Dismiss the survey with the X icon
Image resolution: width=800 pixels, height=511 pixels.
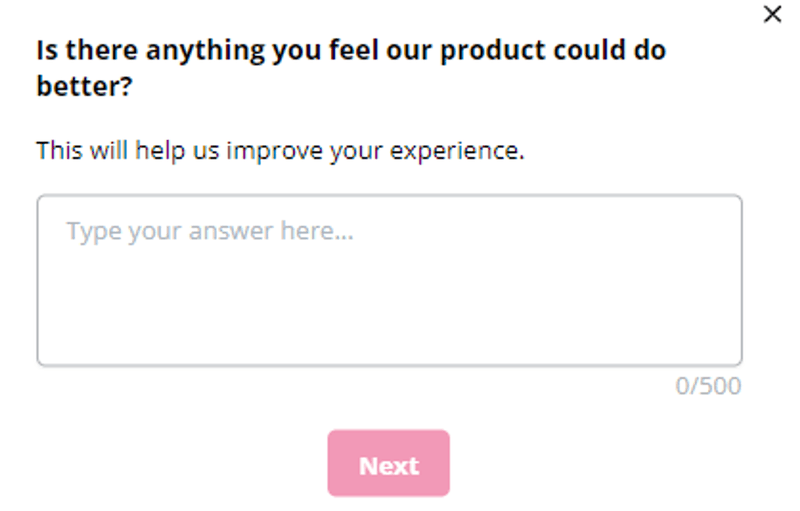point(772,15)
